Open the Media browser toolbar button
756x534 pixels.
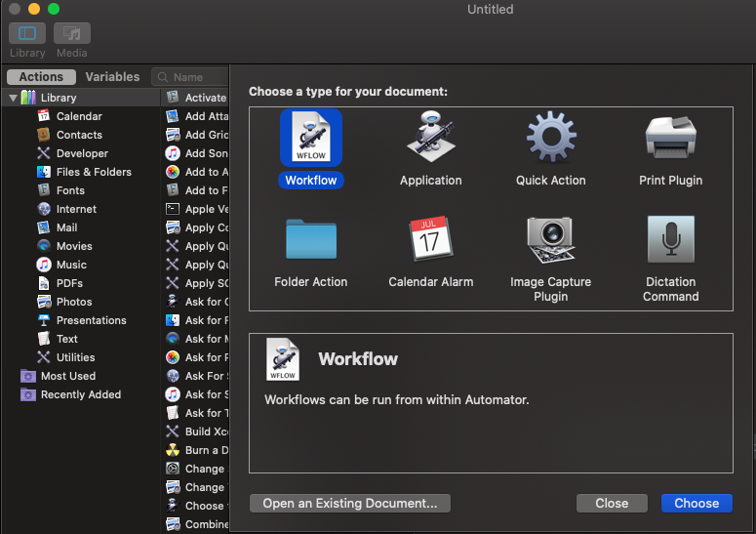pyautogui.click(x=72, y=33)
